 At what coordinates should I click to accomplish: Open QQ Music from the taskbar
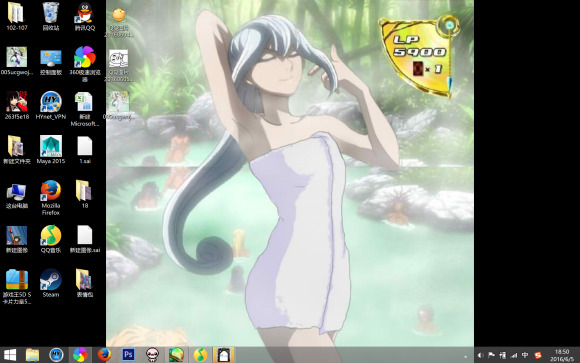[200, 355]
